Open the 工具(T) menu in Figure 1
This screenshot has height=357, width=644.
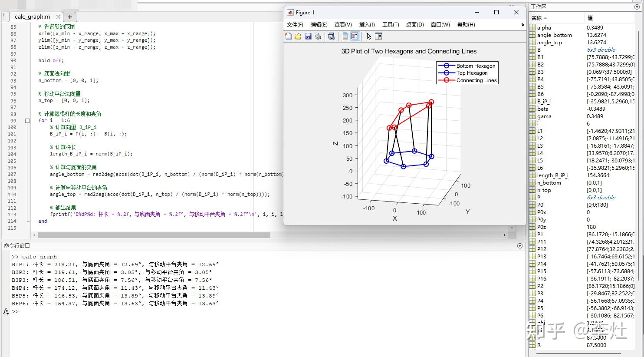click(x=391, y=25)
